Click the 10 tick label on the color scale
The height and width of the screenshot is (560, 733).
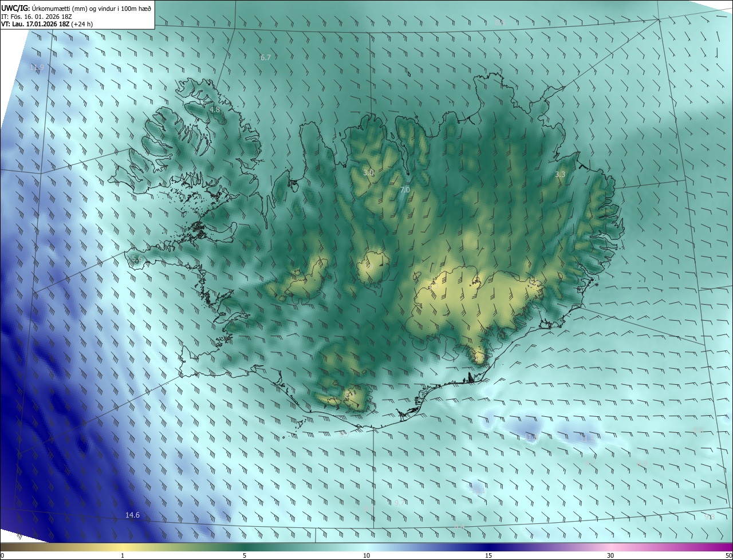[x=366, y=555]
